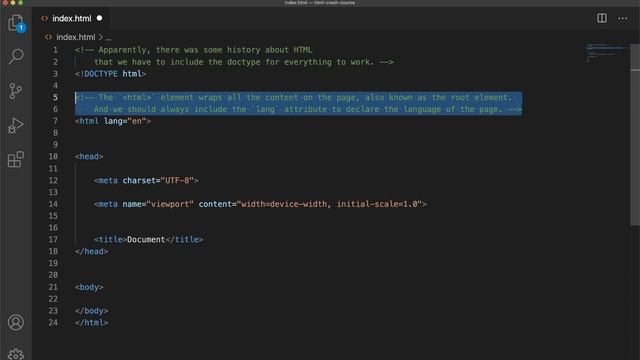Viewport: 640px width, 360px height.
Task: Click line number 1 in the gutter
Action: click(55, 50)
